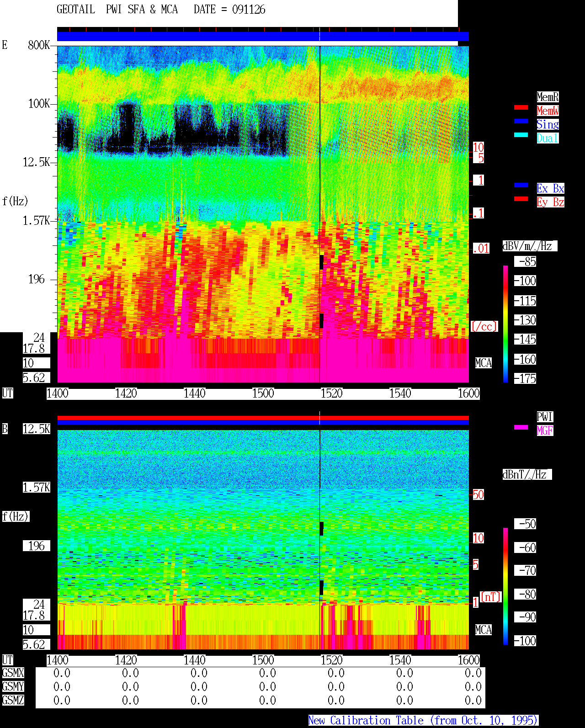
Task: Click the GSMX row label
Action: click(x=13, y=673)
